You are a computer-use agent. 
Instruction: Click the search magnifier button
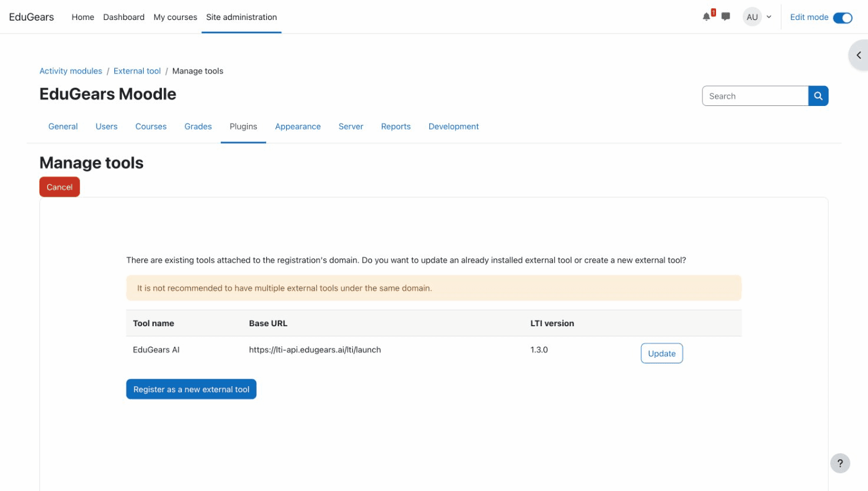tap(818, 95)
